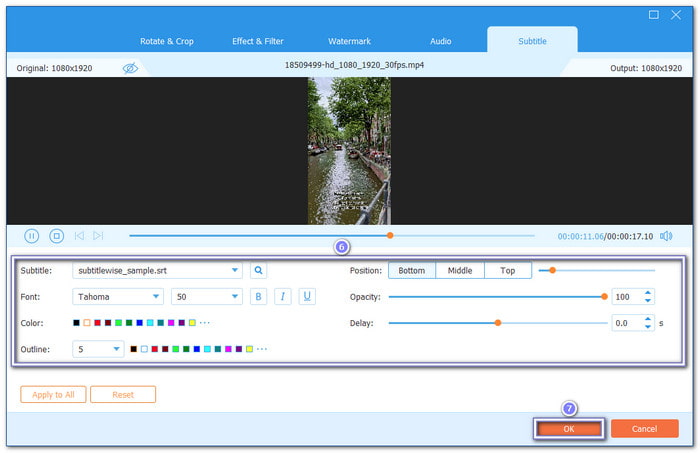Open more outline colors ellipsis

pyautogui.click(x=262, y=349)
